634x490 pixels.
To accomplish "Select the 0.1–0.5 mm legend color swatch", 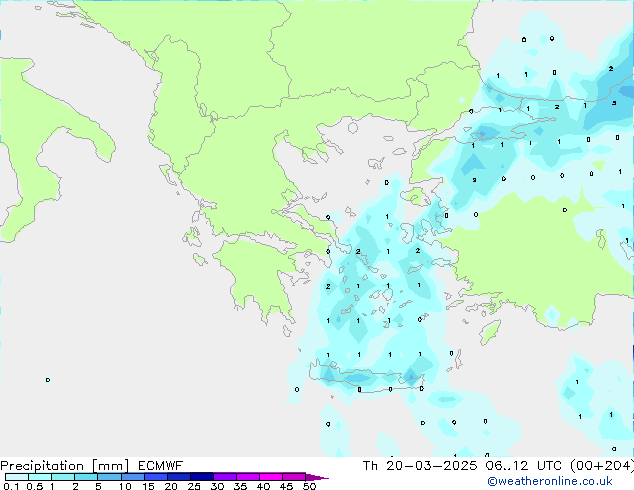I will (17, 477).
